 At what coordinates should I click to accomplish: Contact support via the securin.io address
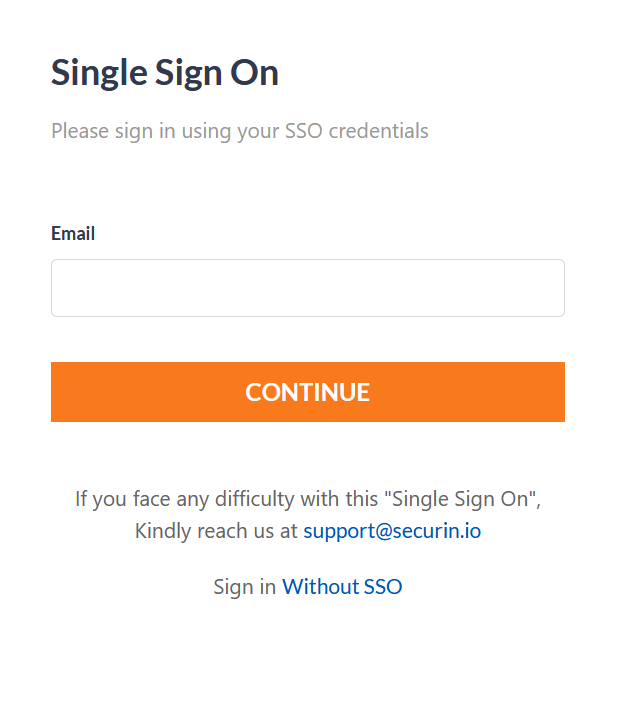pos(392,531)
